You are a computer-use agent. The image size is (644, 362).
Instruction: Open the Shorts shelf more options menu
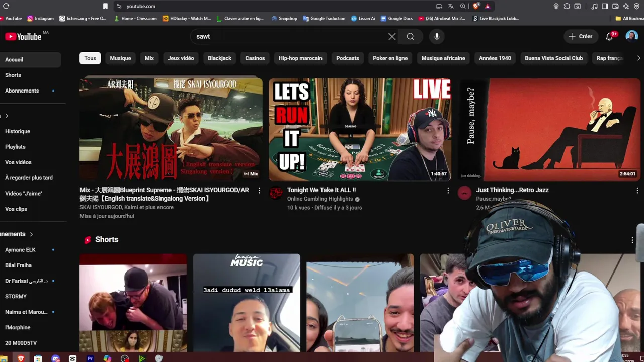(632, 240)
